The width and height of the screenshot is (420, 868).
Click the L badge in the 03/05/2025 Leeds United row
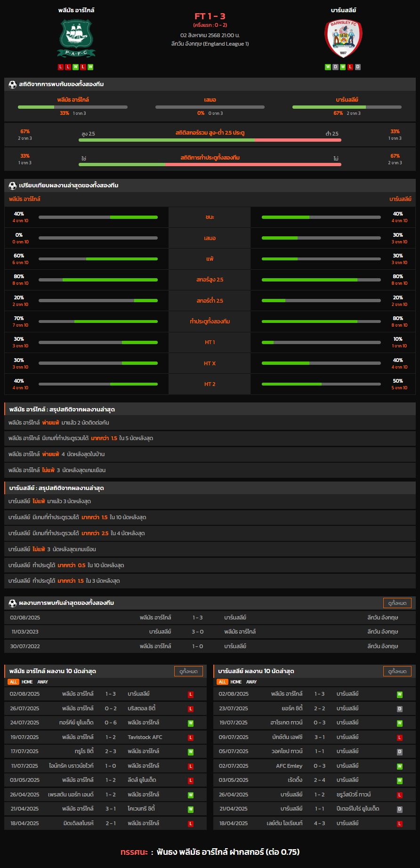tap(191, 780)
